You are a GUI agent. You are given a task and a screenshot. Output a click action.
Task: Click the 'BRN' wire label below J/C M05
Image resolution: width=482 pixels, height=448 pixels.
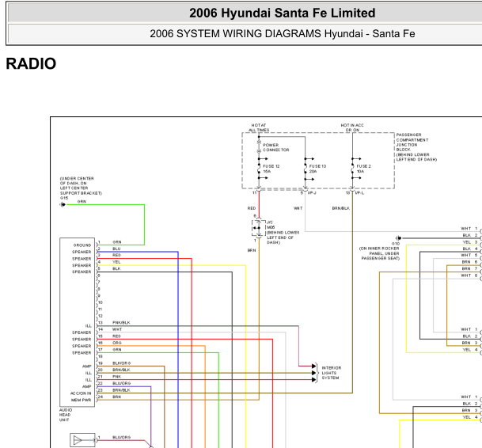click(x=252, y=250)
